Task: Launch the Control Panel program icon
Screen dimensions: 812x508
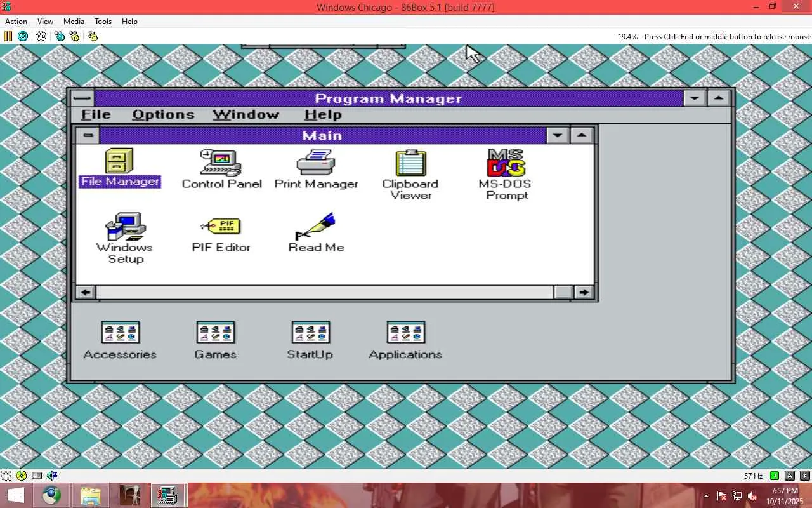Action: point(221,169)
